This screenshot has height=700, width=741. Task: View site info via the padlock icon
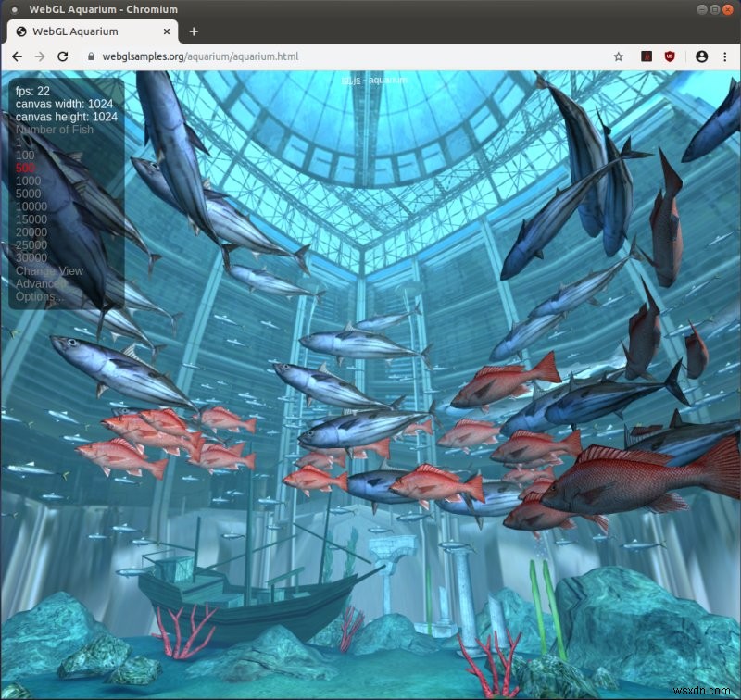90,56
